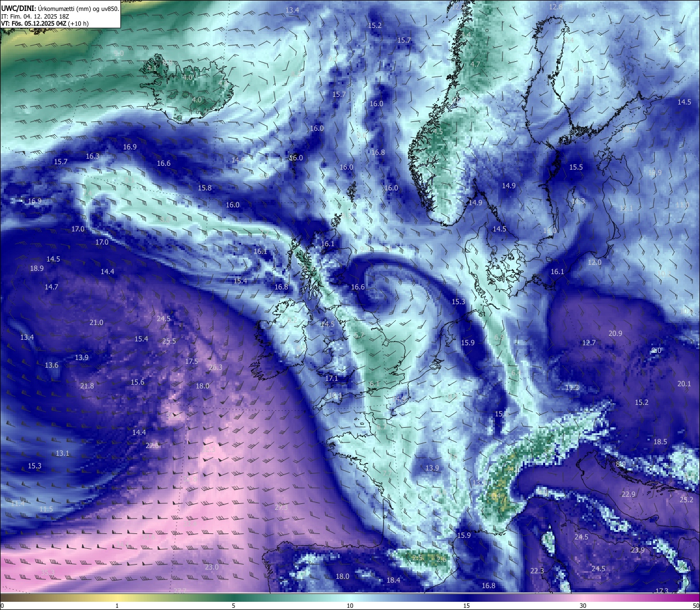Choose the 13.6 map value
Screen dimensions: 700x610
point(51,365)
